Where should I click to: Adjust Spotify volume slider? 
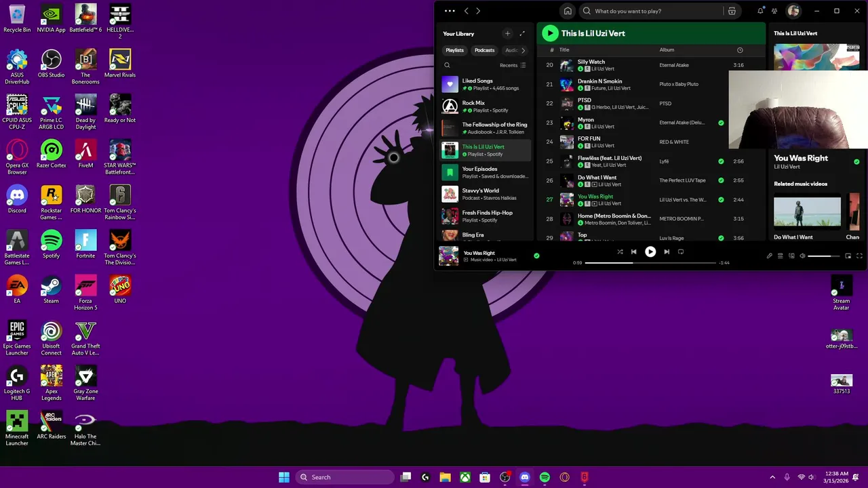[825, 256]
